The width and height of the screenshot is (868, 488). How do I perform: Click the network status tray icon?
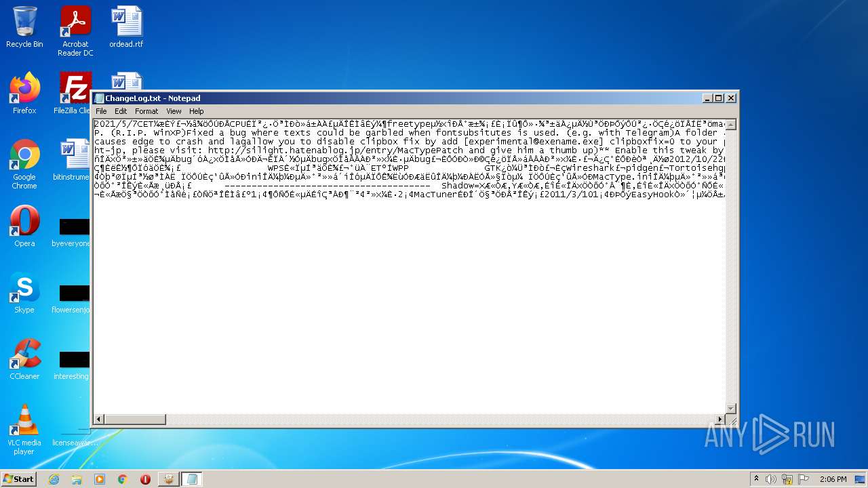tap(787, 479)
